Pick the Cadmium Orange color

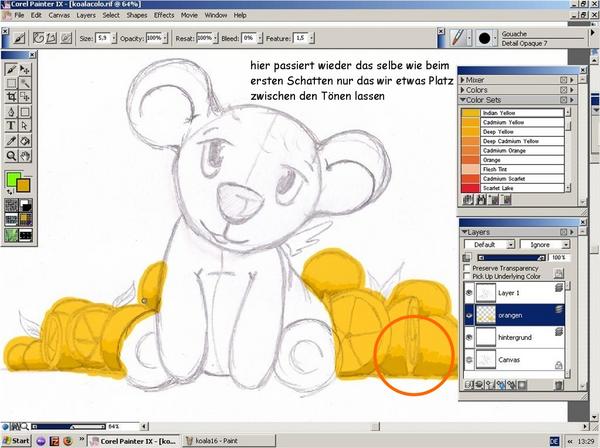pos(513,150)
